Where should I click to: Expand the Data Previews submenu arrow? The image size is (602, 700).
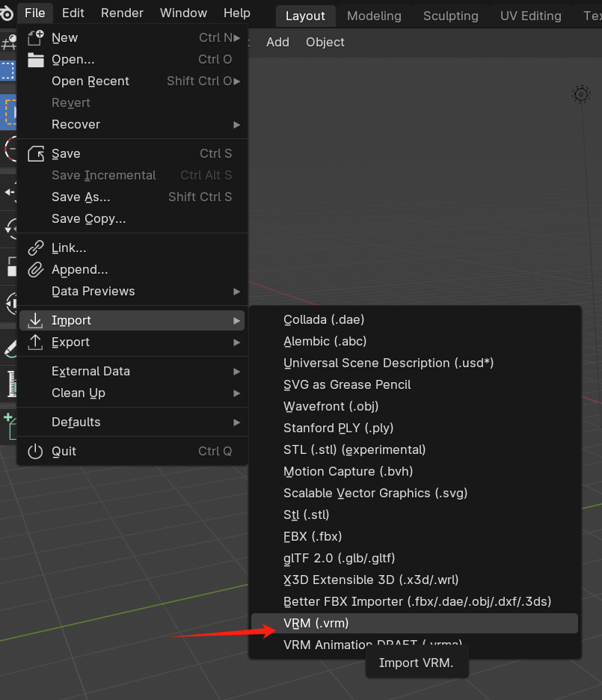[237, 292]
